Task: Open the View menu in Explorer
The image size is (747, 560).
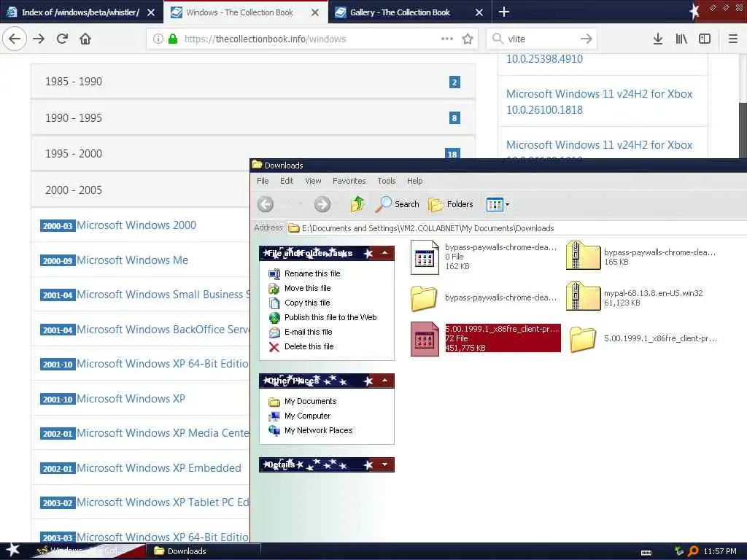Action: [x=313, y=181]
